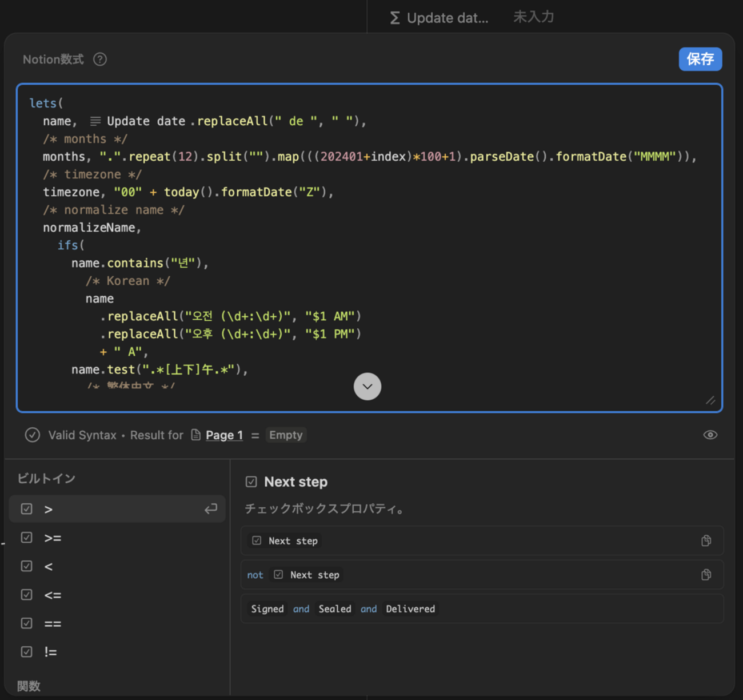Click the ビルトイン section label
This screenshot has height=700, width=743.
(46, 479)
